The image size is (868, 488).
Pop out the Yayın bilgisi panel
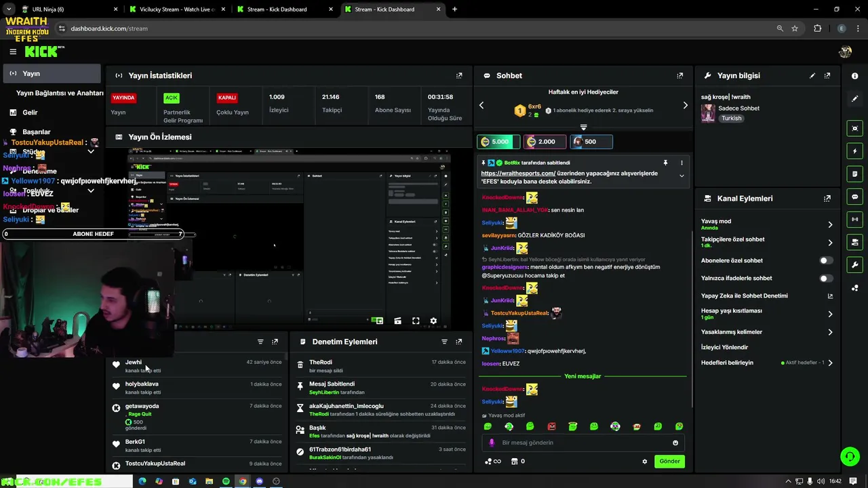[827, 76]
